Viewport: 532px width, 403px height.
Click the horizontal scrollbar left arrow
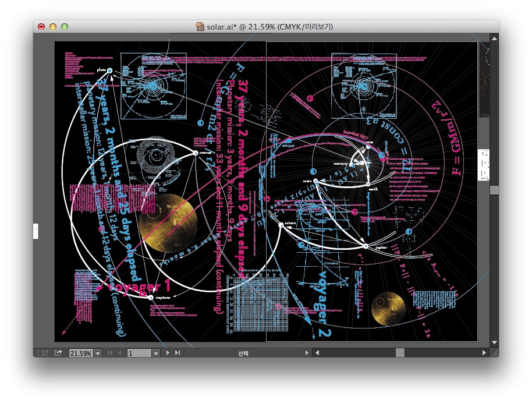[x=317, y=353]
